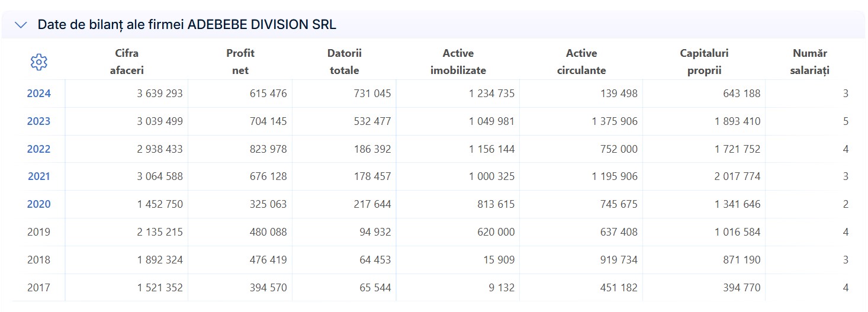This screenshot has width=868, height=312.
Task: Click the 2017 net profit 394 570
Action: [x=268, y=288]
